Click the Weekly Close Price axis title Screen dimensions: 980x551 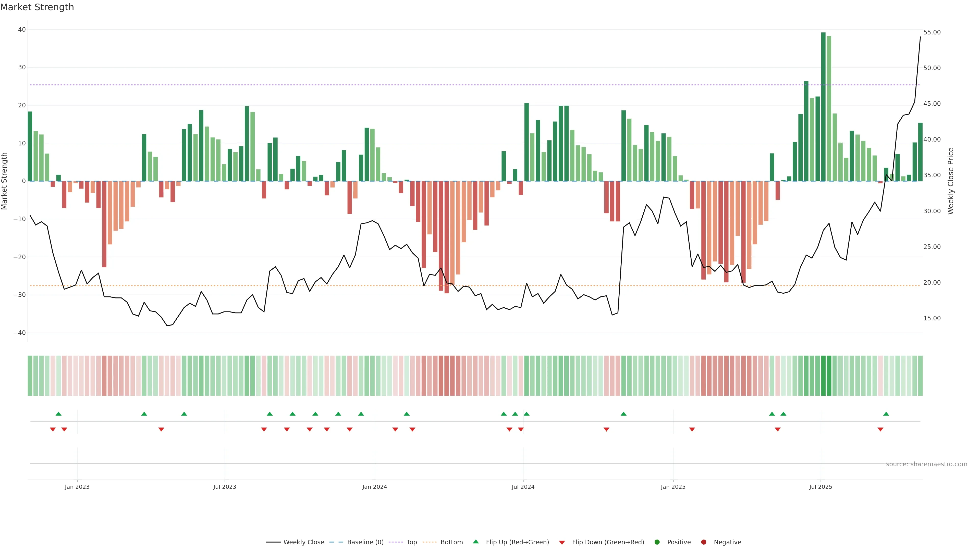click(951, 181)
